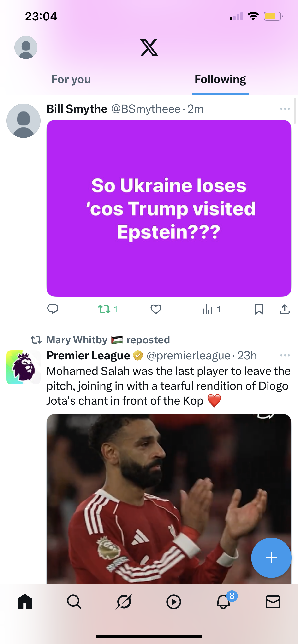Open the @premierleague profile handle
The height and width of the screenshot is (644, 298).
pyautogui.click(x=188, y=356)
